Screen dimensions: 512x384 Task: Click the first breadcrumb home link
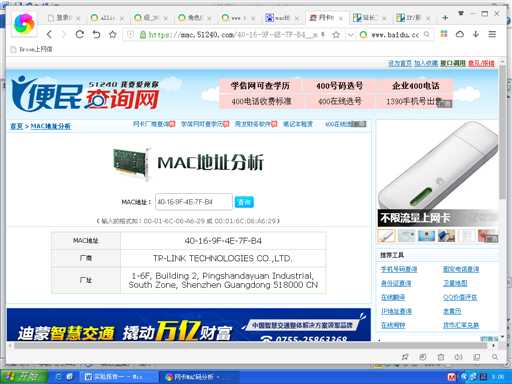16,126
